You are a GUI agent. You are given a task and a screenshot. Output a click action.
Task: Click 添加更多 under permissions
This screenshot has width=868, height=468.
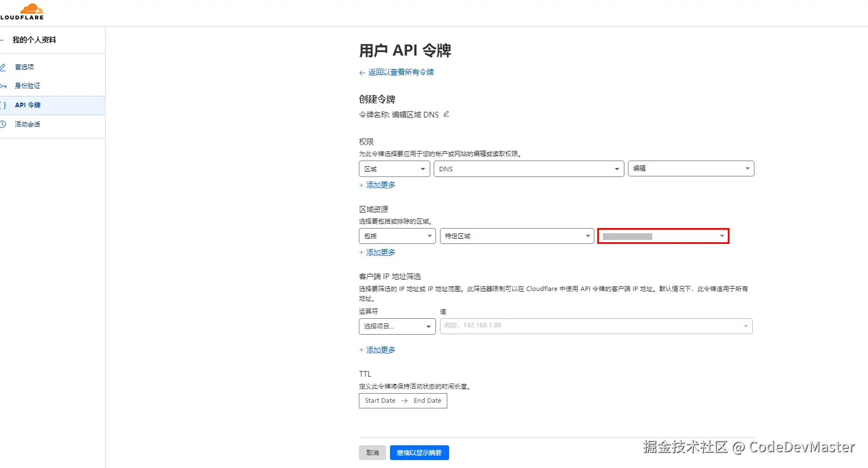point(377,185)
